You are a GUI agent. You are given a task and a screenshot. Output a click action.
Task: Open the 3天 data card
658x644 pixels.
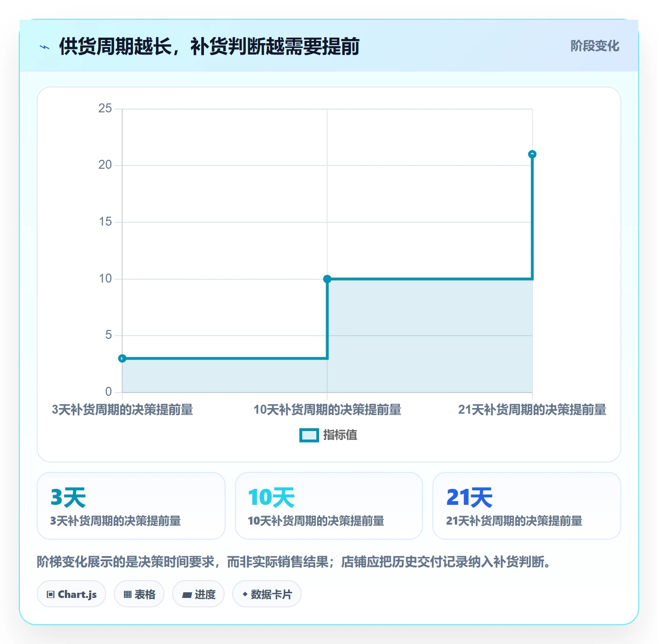tap(131, 506)
